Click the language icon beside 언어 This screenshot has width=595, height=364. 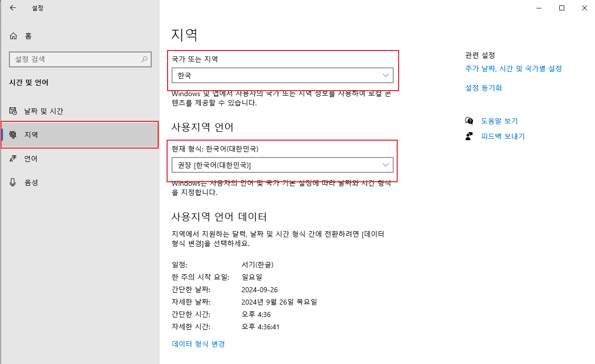click(13, 159)
